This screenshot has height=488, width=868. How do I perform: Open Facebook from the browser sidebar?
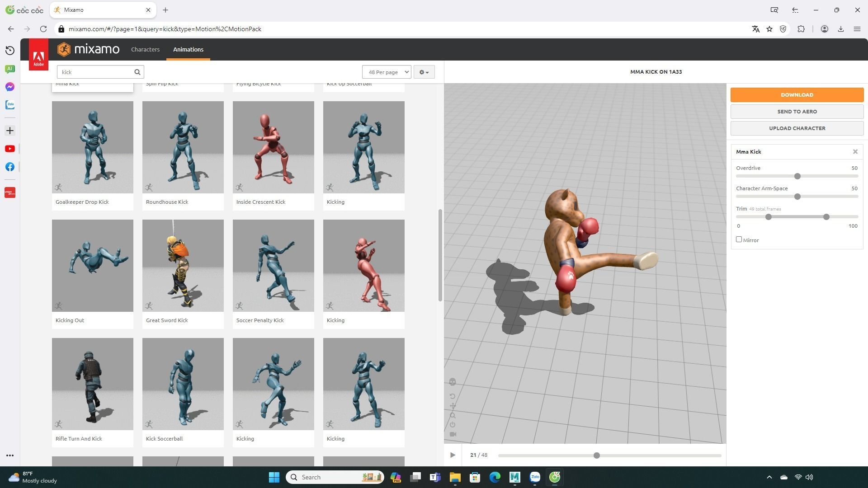click(x=10, y=167)
